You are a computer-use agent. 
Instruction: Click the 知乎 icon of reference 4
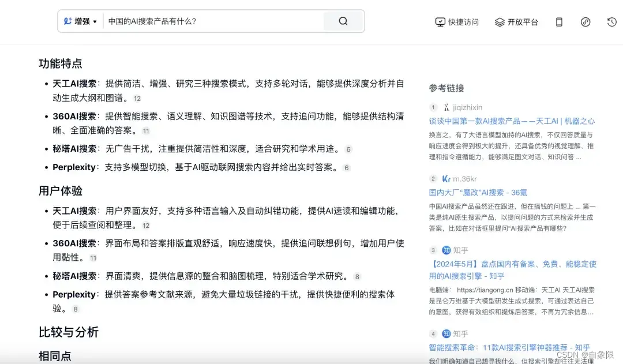(446, 334)
